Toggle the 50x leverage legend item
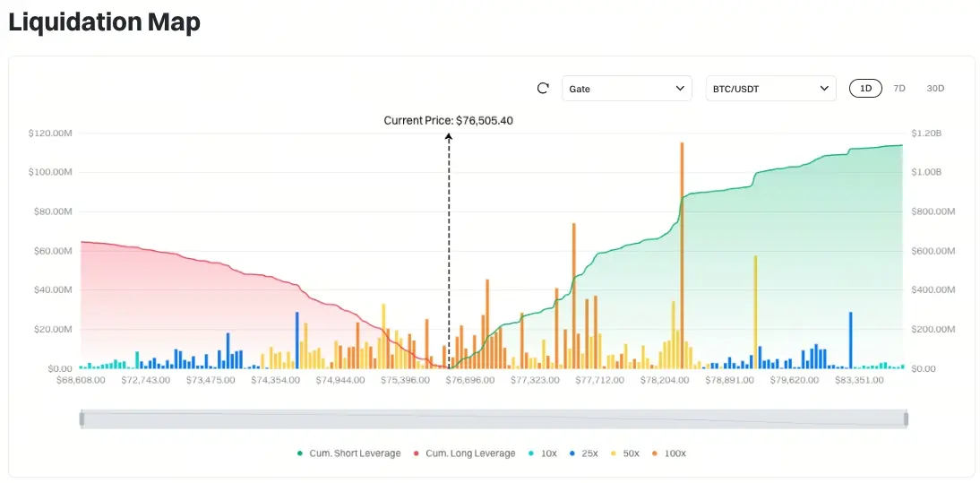This screenshot has width=980, height=483. (625, 453)
